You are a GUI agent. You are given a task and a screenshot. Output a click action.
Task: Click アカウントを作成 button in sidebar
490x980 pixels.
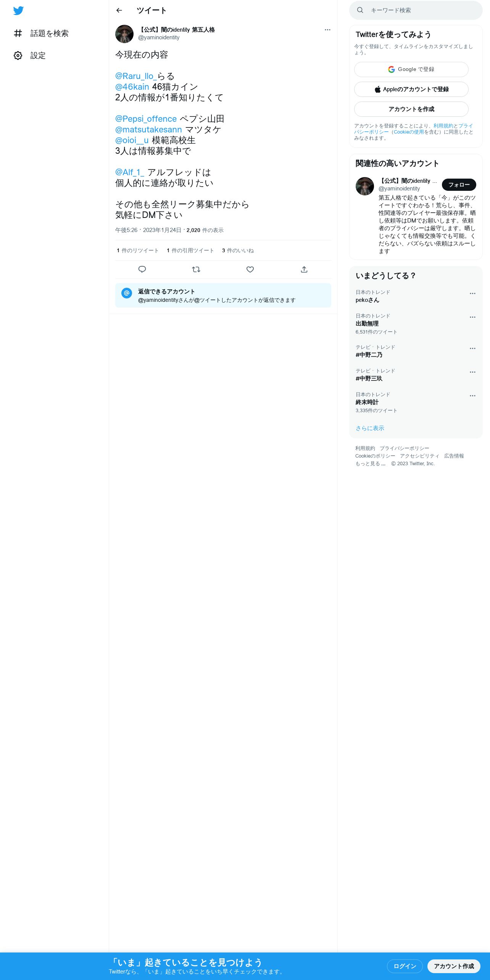coord(411,109)
